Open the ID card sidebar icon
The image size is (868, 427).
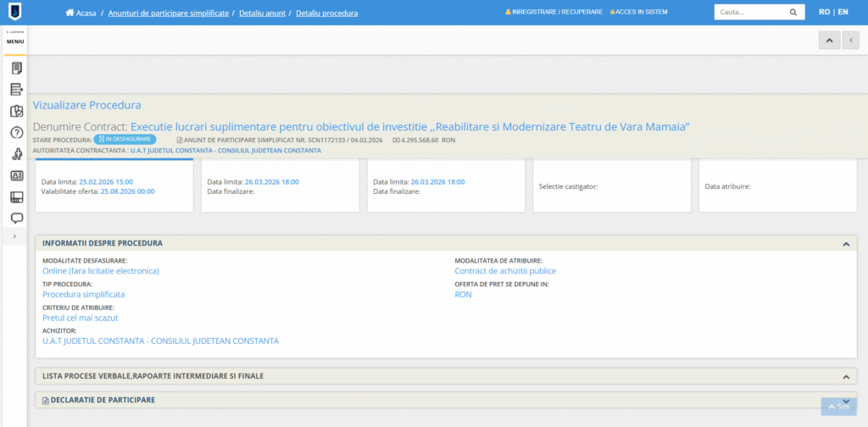point(16,175)
